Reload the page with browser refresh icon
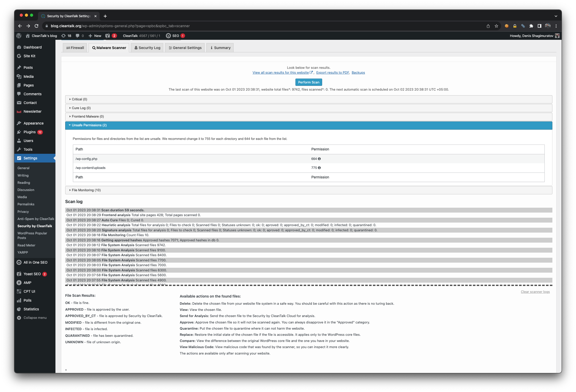The width and height of the screenshot is (576, 392). click(36, 26)
